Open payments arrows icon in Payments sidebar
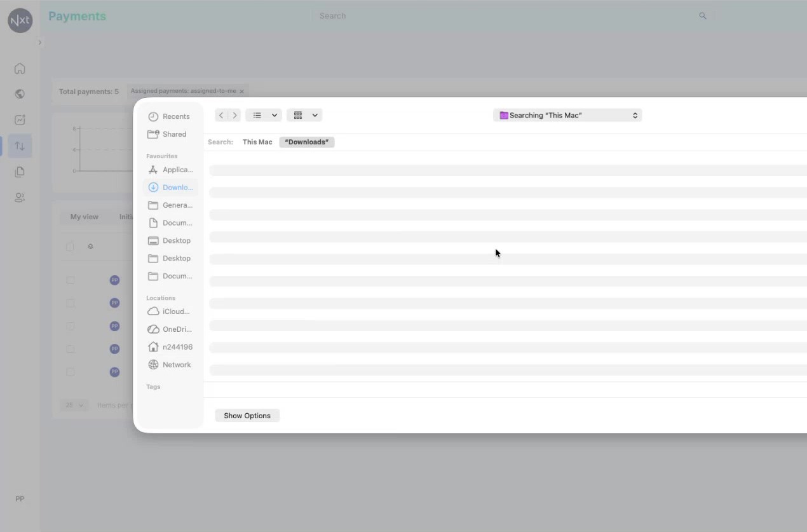The width and height of the screenshot is (807, 532). [x=20, y=146]
